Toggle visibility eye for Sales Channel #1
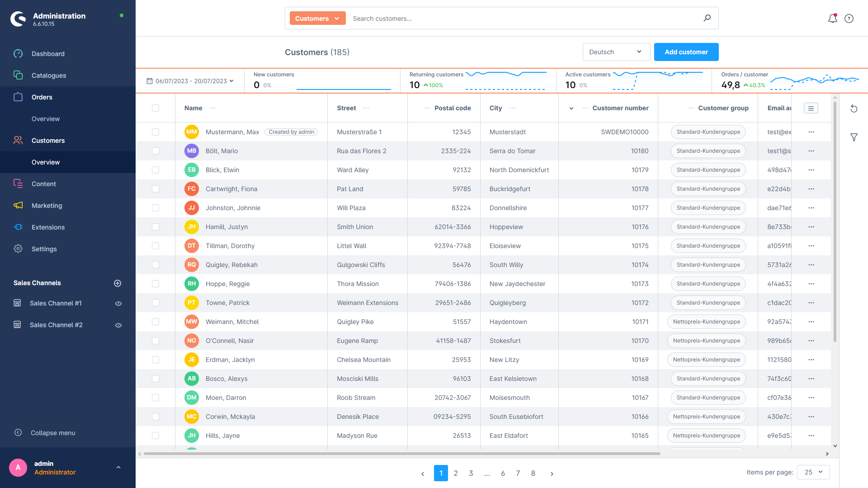 click(x=118, y=304)
